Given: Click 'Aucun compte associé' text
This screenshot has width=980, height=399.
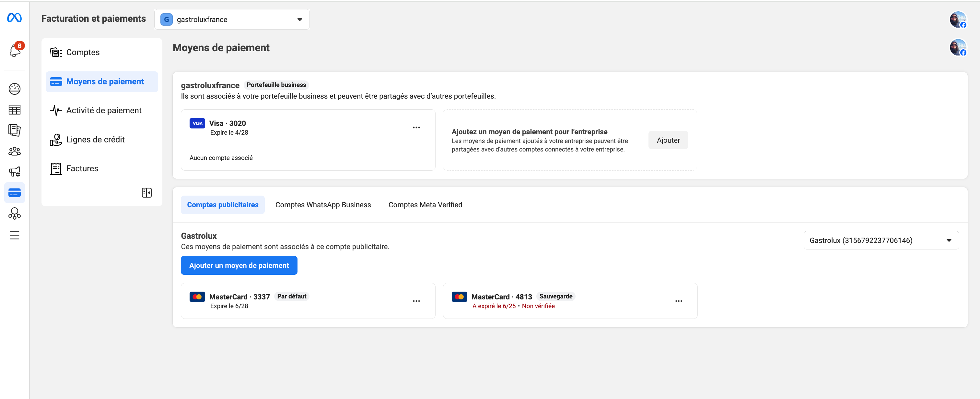Looking at the screenshot, I should [x=221, y=158].
